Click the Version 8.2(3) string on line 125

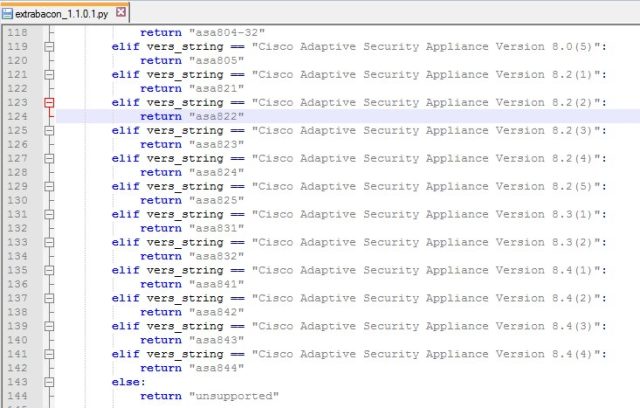click(426, 131)
